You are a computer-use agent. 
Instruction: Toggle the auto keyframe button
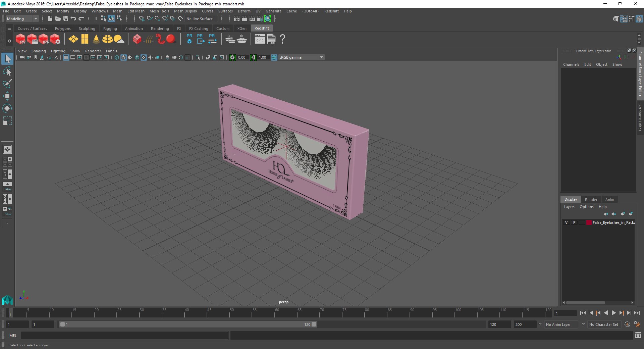pyautogui.click(x=627, y=325)
